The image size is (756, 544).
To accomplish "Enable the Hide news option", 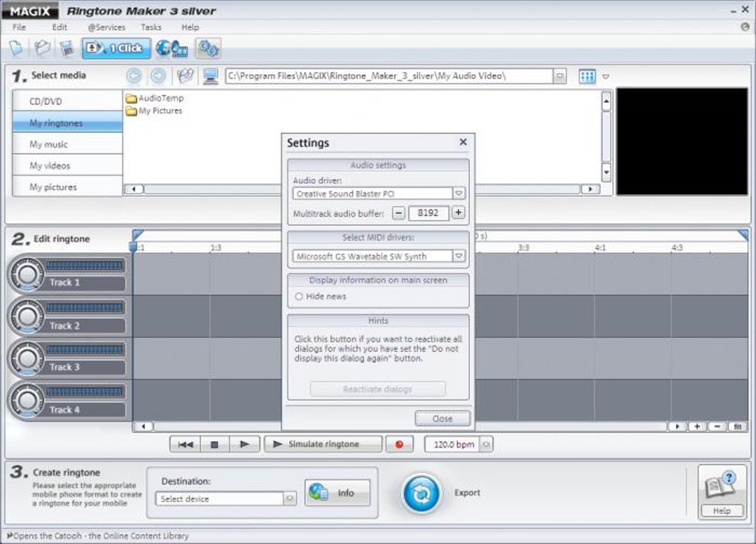I will tap(299, 296).
